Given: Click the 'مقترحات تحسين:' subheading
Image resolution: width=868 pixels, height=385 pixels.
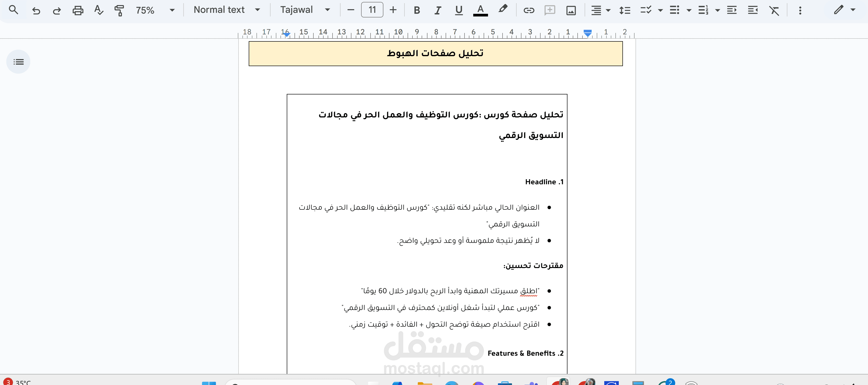Looking at the screenshot, I should 533,265.
